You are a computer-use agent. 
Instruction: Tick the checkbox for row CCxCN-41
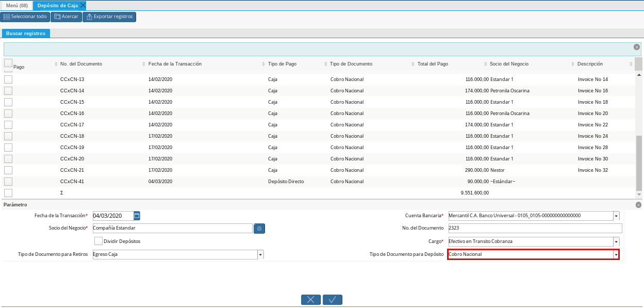pyautogui.click(x=8, y=182)
